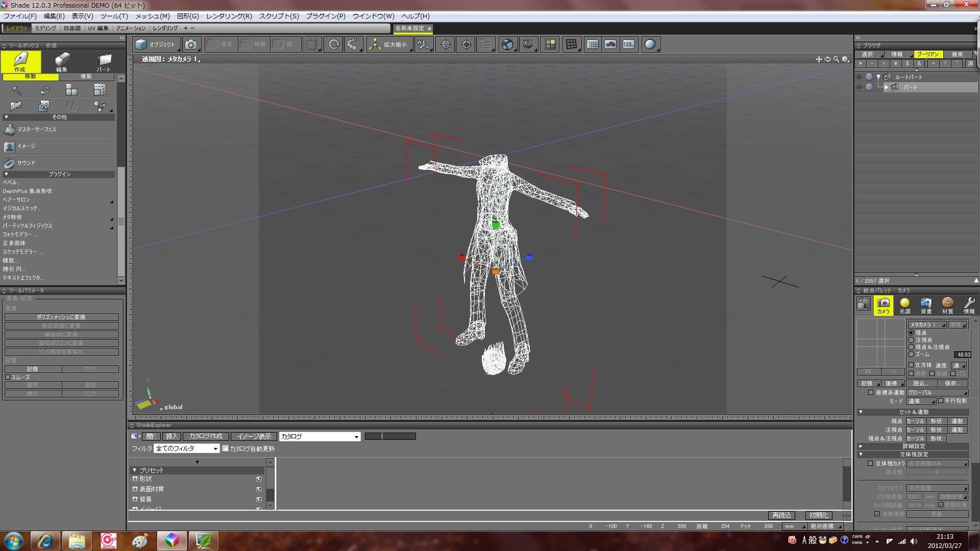This screenshot has height=551, width=980.
Task: Click the globe icon in the toolbar
Action: point(507,45)
